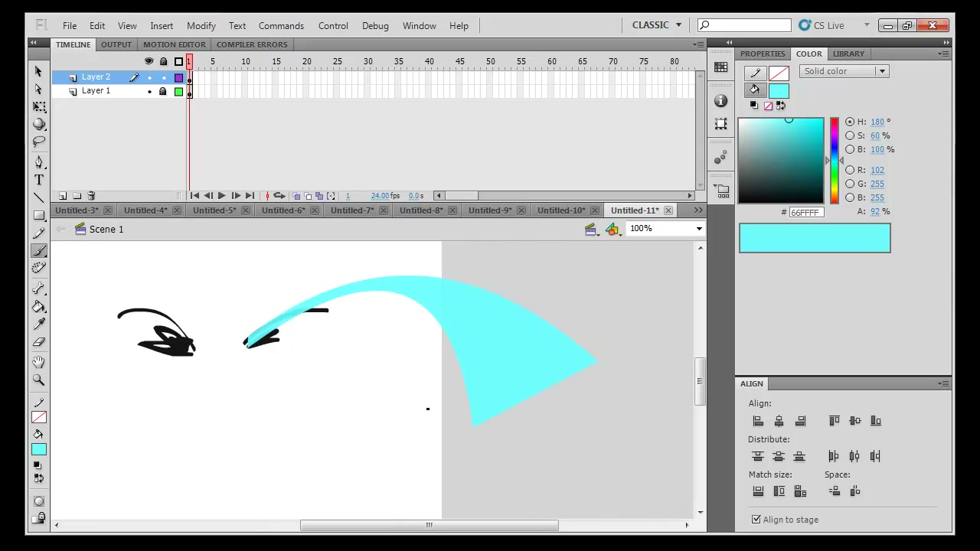This screenshot has width=980, height=551.
Task: Enable Align to stage checkbox
Action: tap(756, 520)
